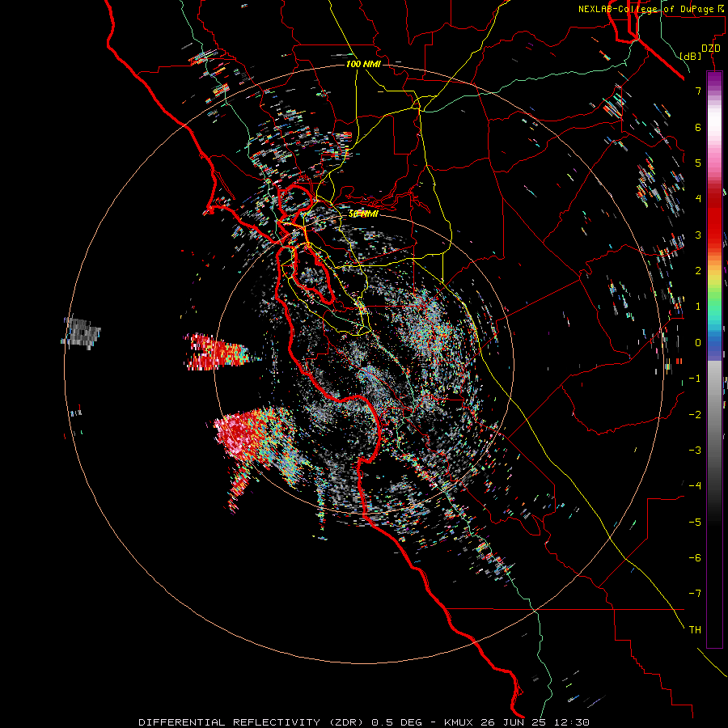
Task: Click the -6 value on the scale
Action: point(695,558)
